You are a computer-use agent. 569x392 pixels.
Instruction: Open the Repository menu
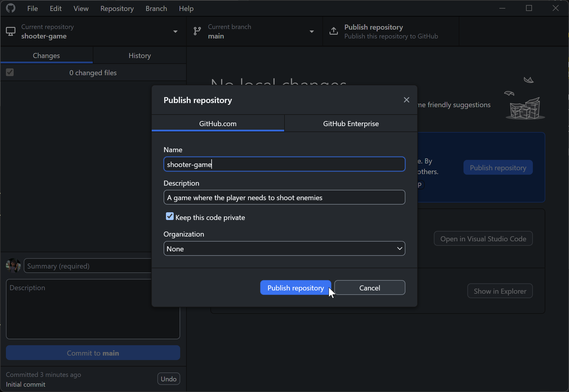(117, 8)
